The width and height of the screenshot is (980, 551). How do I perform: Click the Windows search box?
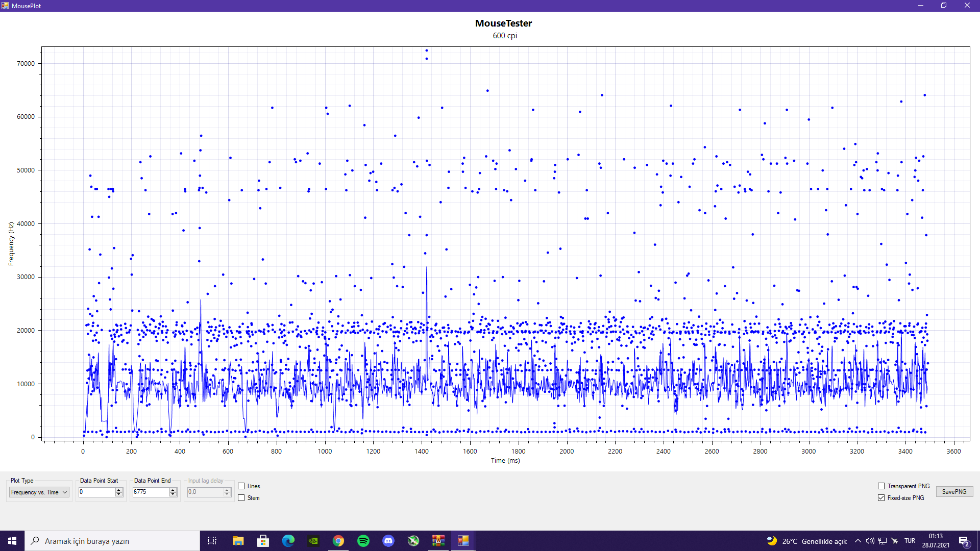112,541
